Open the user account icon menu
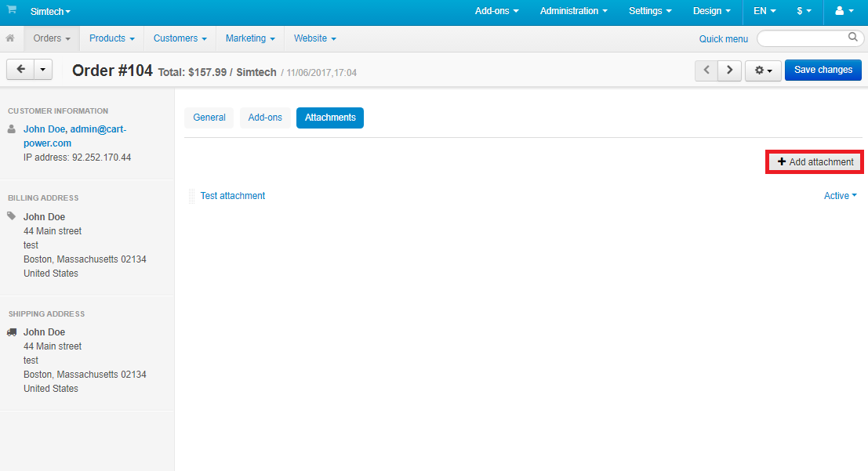The height and width of the screenshot is (471, 868). click(x=844, y=11)
